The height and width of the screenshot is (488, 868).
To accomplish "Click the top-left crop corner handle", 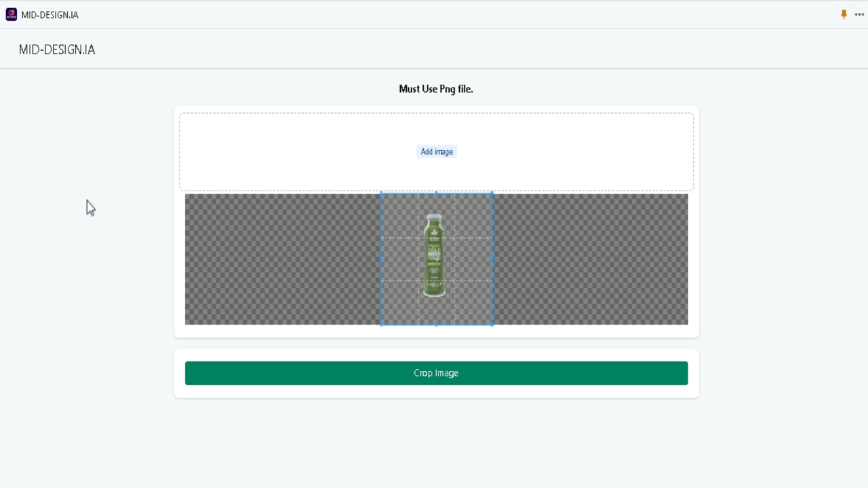I will [381, 192].
